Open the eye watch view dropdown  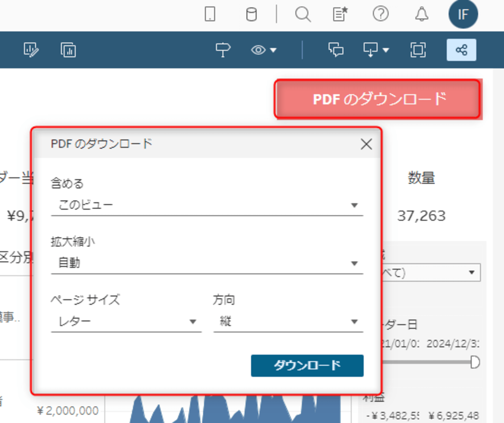pyautogui.click(x=264, y=50)
